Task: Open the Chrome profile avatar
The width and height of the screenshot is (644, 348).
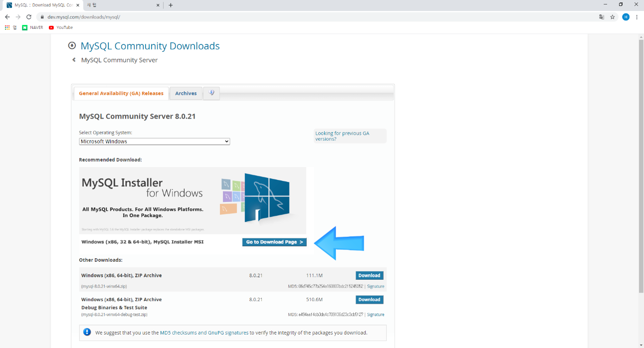Action: [626, 17]
